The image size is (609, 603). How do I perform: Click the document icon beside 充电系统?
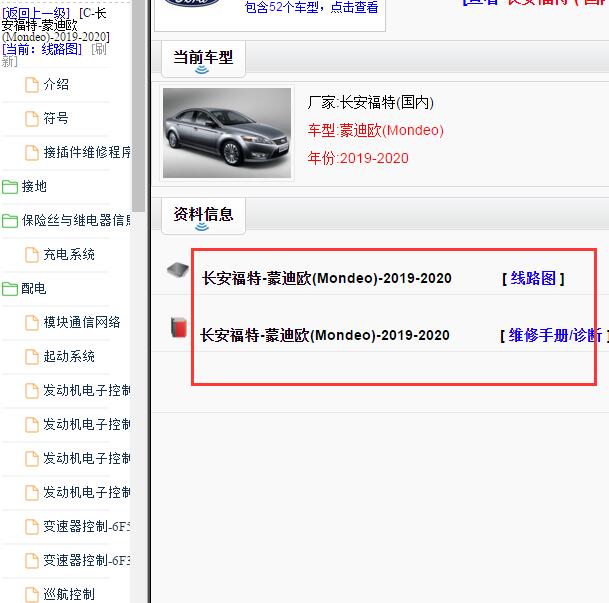(32, 255)
